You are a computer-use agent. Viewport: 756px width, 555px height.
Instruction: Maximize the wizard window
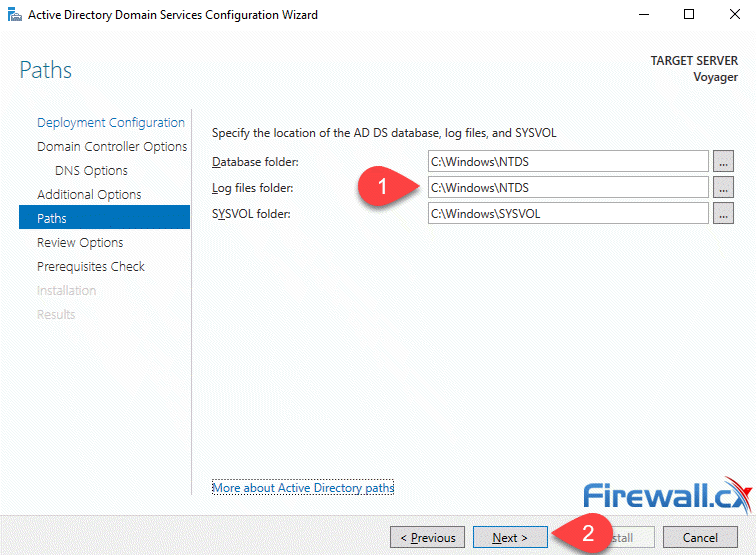tap(689, 14)
